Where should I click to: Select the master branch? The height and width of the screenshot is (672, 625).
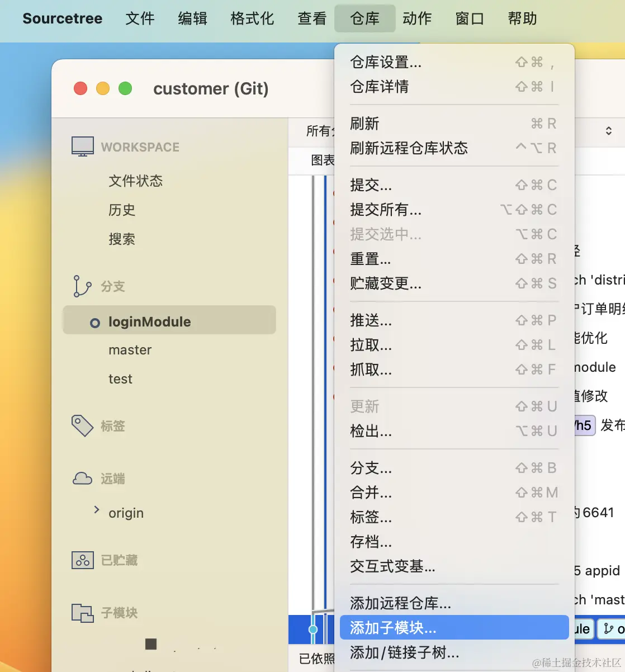(130, 350)
